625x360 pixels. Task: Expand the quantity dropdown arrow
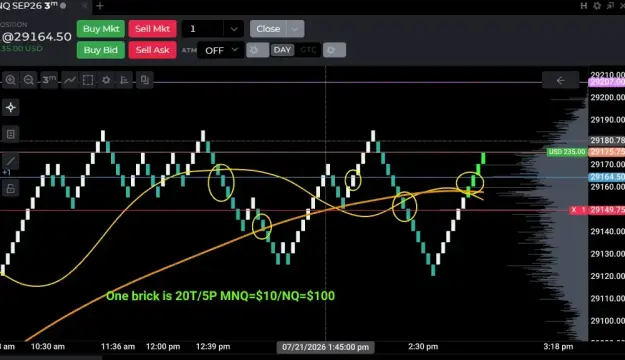pos(234,29)
